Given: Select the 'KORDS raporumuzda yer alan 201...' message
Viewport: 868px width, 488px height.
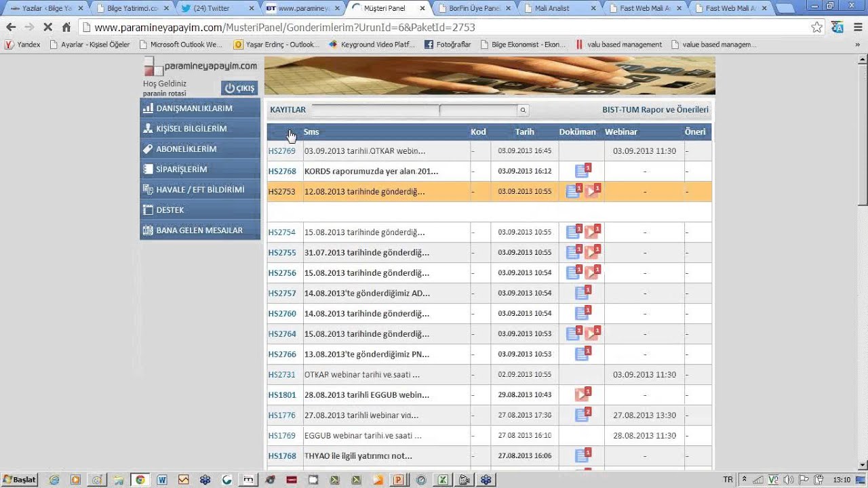Looking at the screenshot, I should coord(371,171).
